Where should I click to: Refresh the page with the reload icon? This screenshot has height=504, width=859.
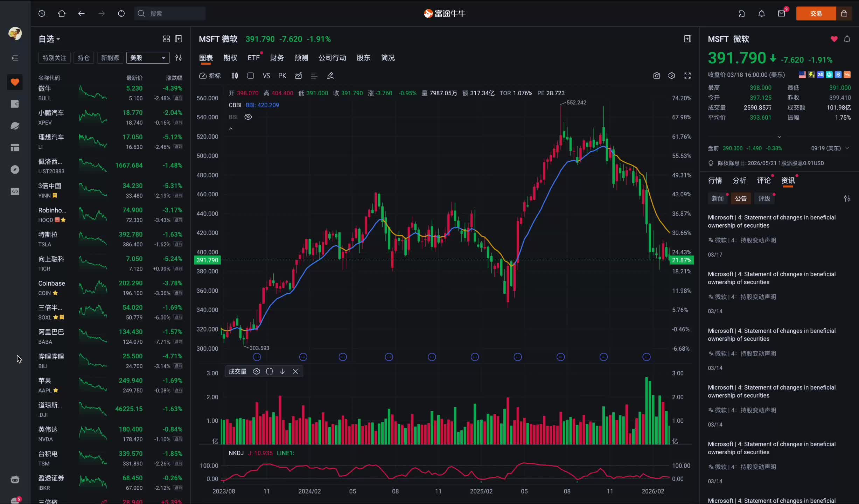point(121,14)
